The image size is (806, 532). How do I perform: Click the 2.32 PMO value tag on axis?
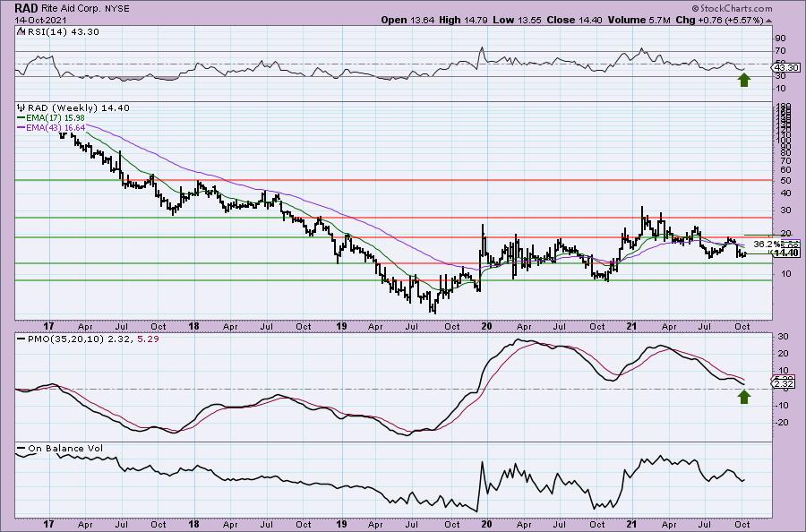(785, 384)
